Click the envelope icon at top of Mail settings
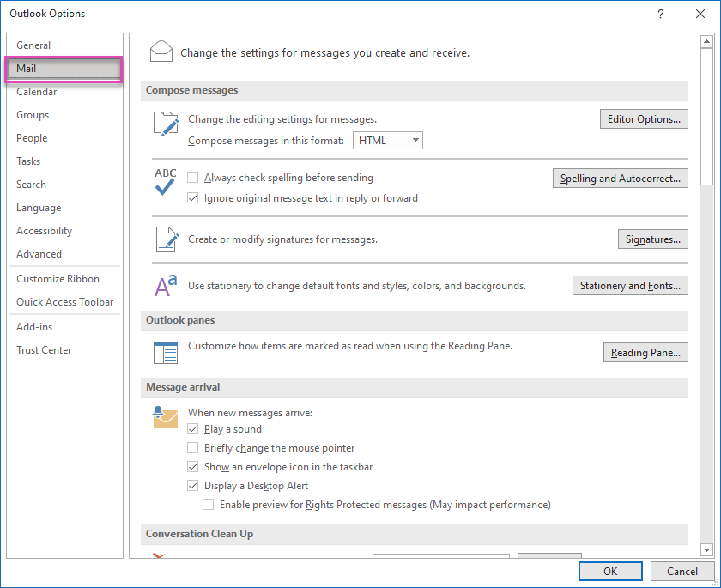 [x=161, y=52]
